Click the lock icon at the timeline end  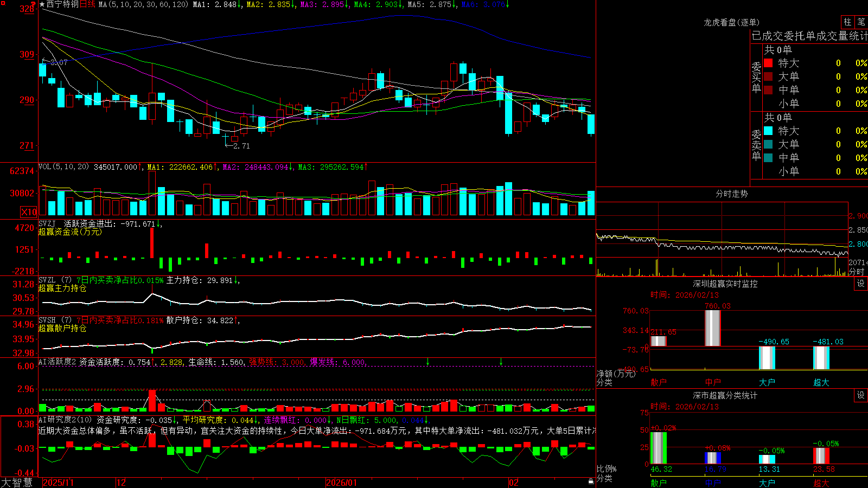pyautogui.click(x=591, y=481)
